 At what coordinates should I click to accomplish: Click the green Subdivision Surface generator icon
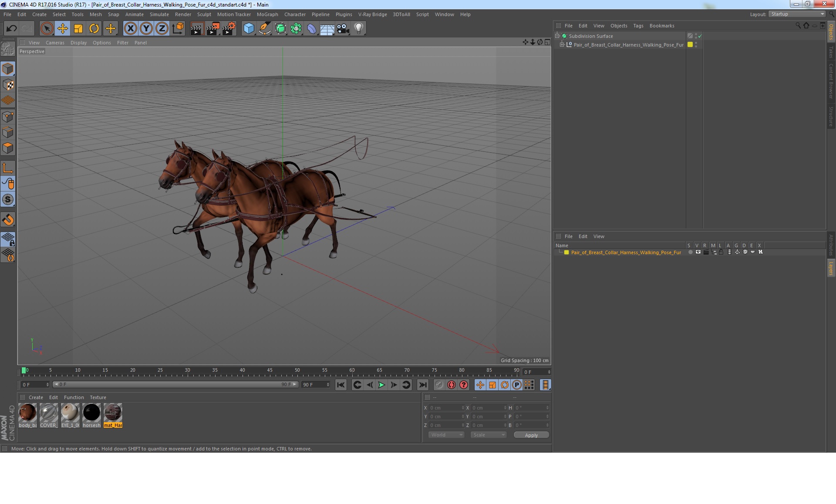[x=280, y=29]
